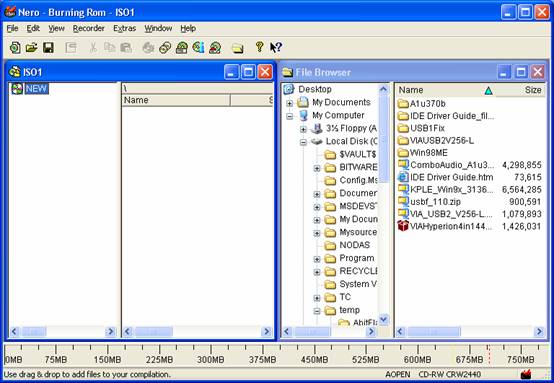
Task: Select the A1u370b folder in the file list
Action: (422, 104)
